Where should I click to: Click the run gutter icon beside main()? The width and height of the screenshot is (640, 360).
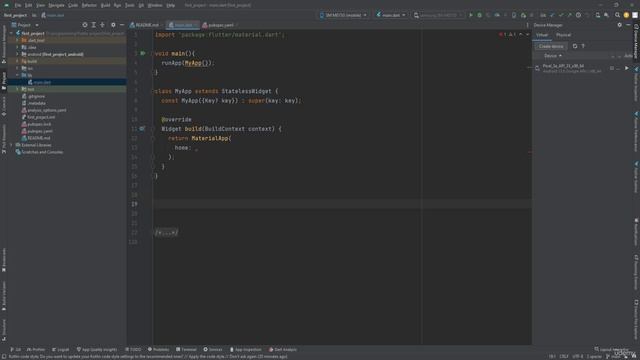(x=143, y=53)
